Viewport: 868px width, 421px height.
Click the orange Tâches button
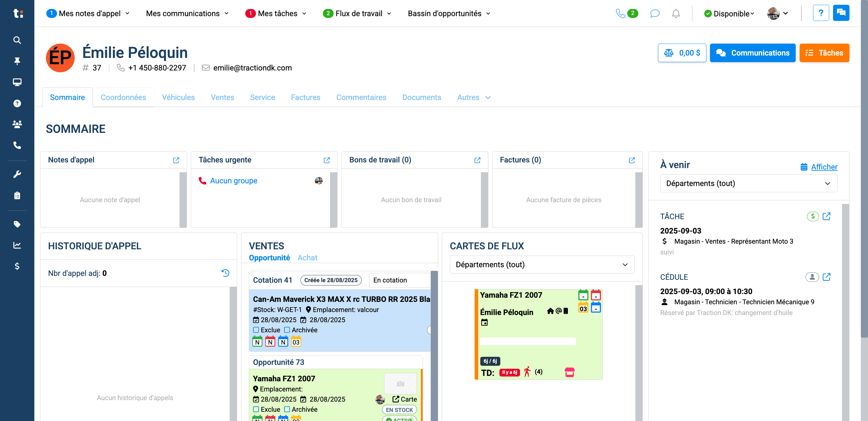(824, 53)
